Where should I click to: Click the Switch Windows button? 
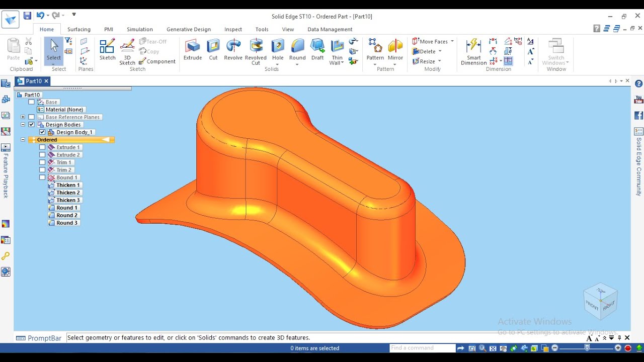(556, 52)
